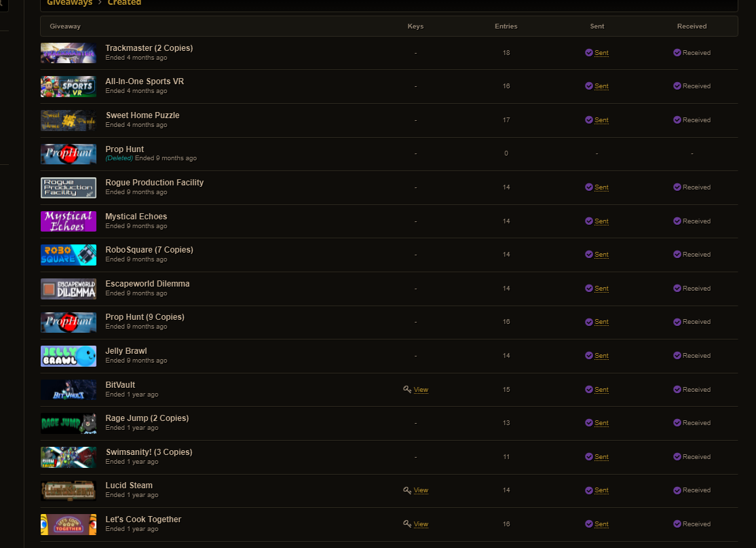Click the Jelly Brawl game thumbnail

point(69,356)
